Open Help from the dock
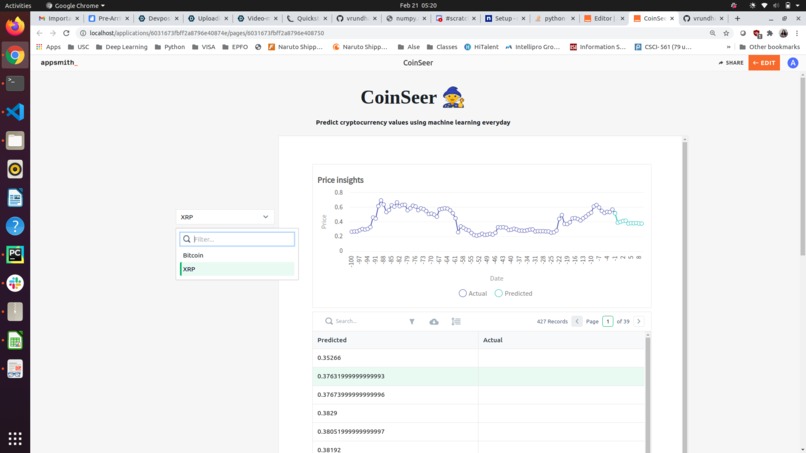Viewport: 806px width, 453px height. click(15, 226)
